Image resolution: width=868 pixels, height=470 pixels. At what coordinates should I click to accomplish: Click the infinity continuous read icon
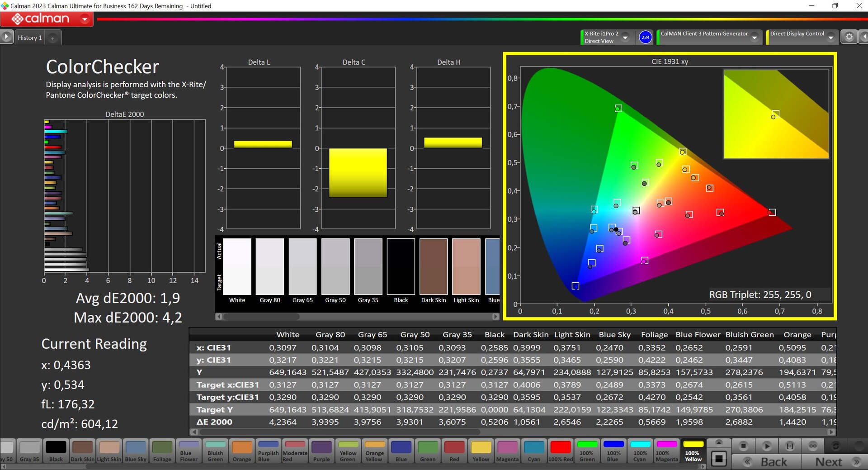pyautogui.click(x=813, y=446)
